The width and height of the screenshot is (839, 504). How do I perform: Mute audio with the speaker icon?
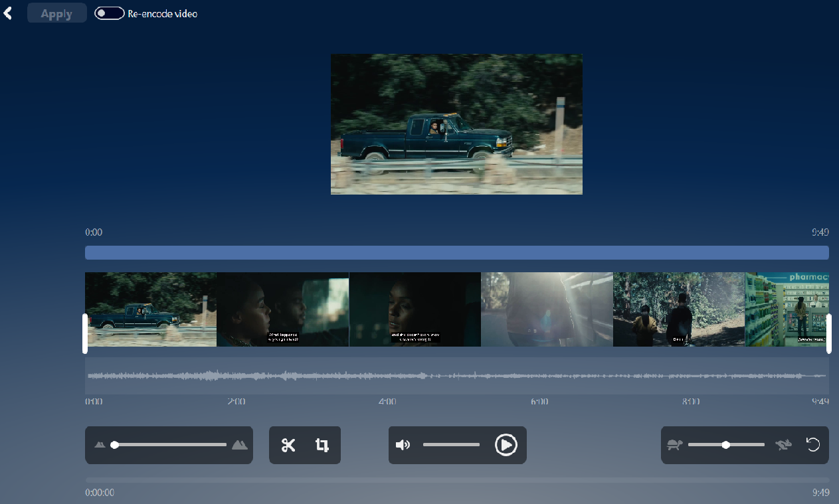click(x=403, y=445)
